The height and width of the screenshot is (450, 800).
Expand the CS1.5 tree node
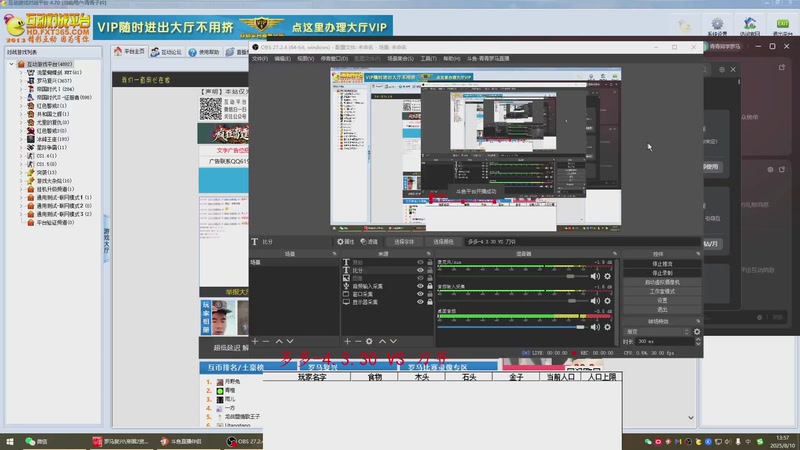point(21,164)
